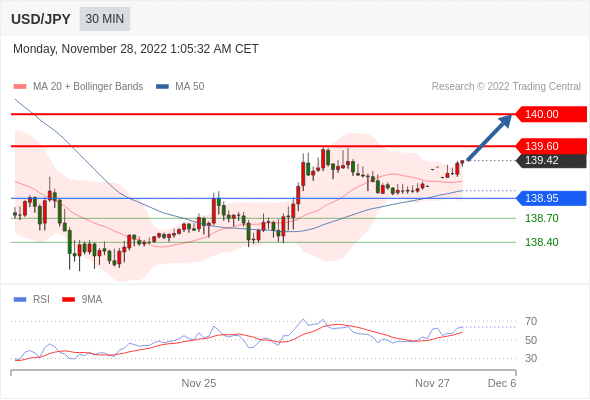Click the 138.40 support level value
This screenshot has width=590, height=400.
click(x=541, y=242)
